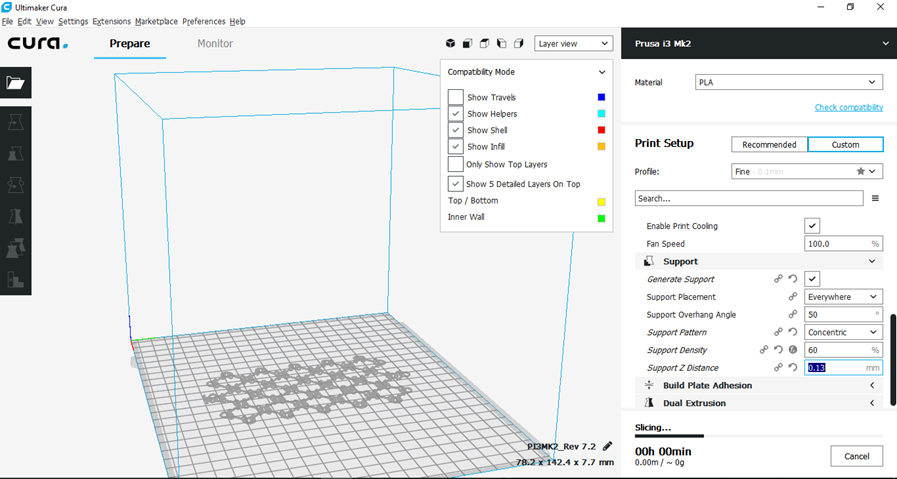
Task: Switch camera to left side view icon
Action: pos(502,43)
